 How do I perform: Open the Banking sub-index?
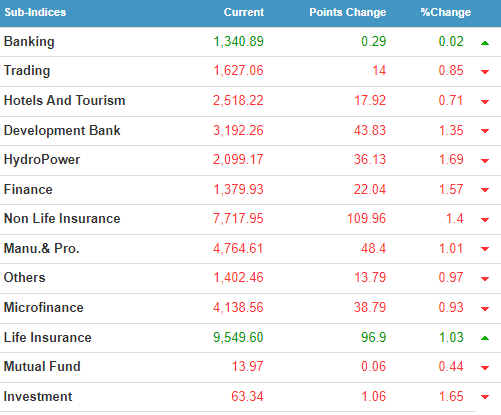tap(29, 42)
